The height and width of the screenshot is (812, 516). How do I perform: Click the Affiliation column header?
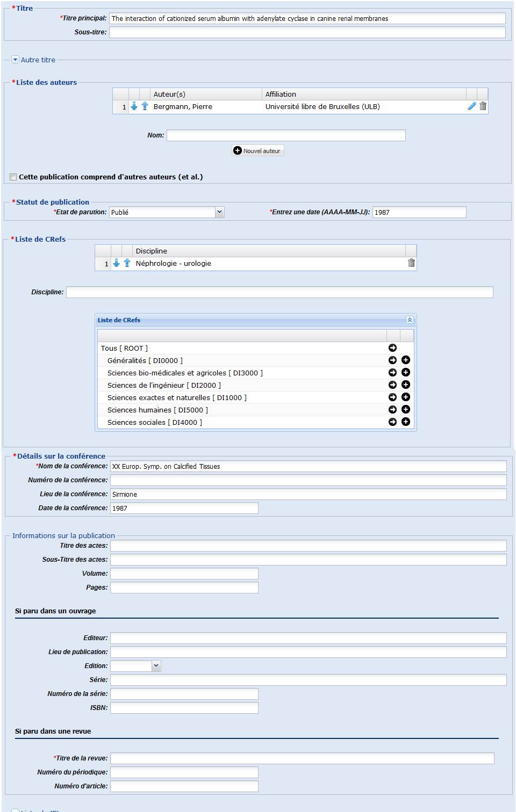[x=364, y=94]
